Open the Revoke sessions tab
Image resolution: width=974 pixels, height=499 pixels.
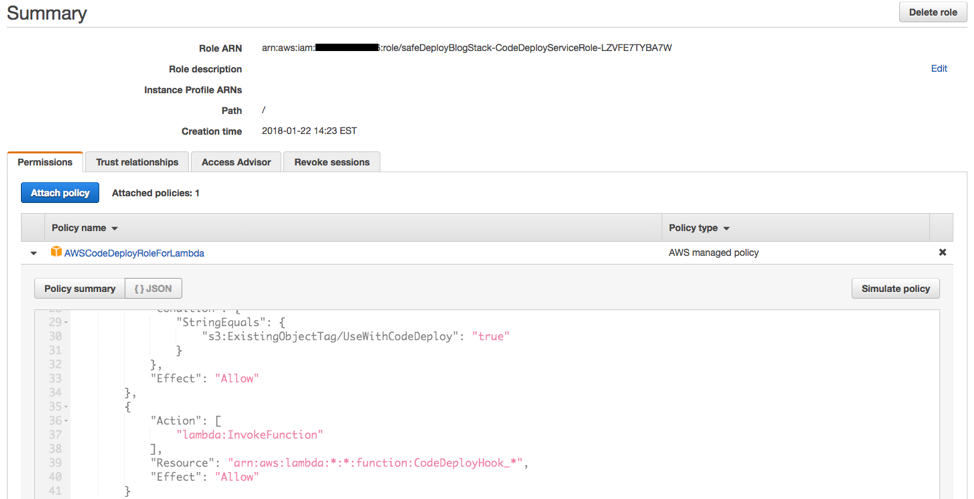pos(332,162)
